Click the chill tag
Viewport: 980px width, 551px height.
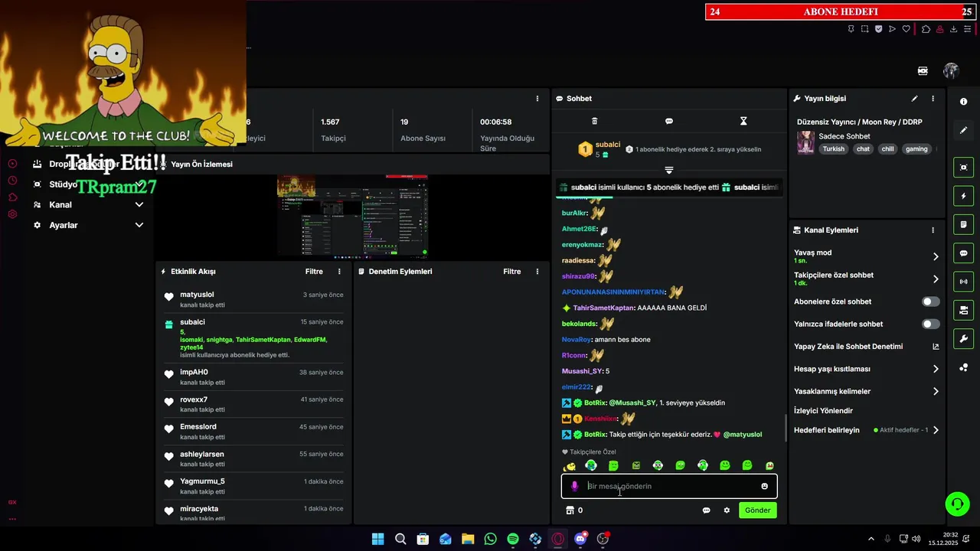[887, 149]
